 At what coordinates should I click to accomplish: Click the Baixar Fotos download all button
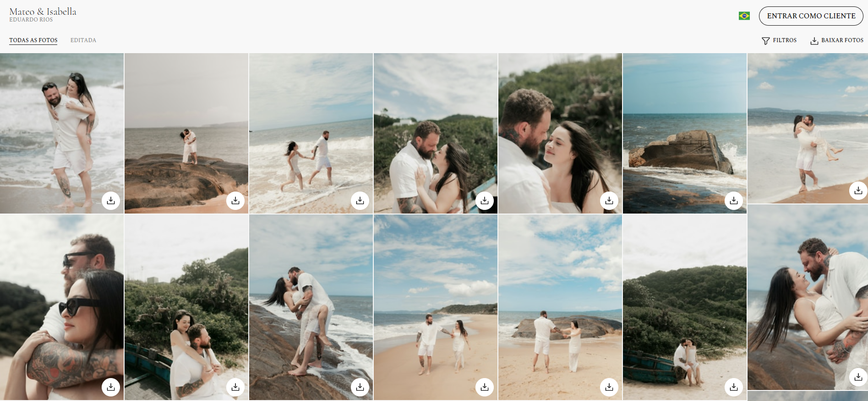tap(837, 40)
